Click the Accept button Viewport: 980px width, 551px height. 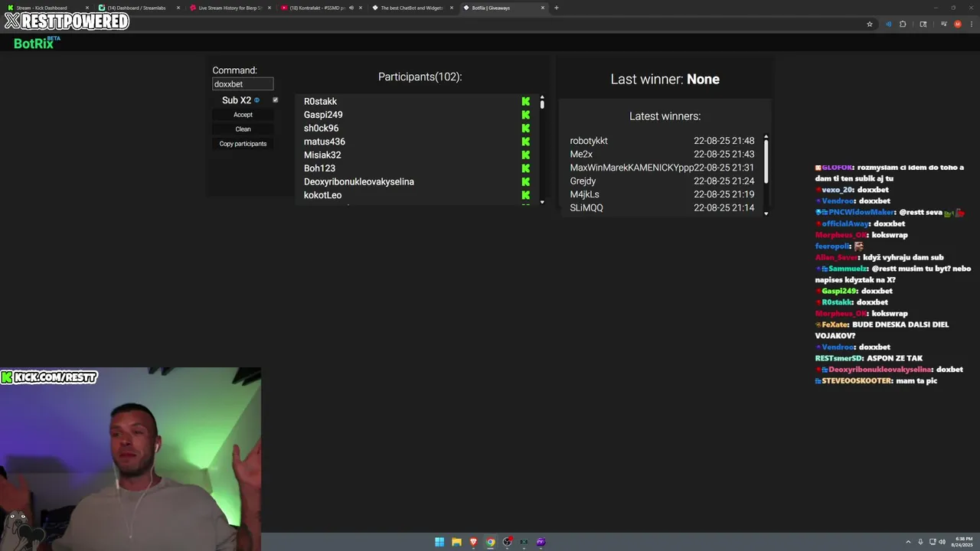pos(243,115)
